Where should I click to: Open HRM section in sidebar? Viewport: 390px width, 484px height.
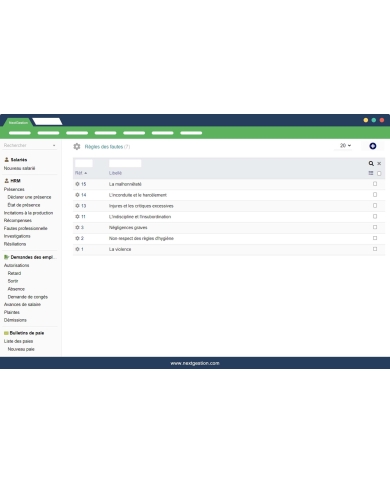15,181
